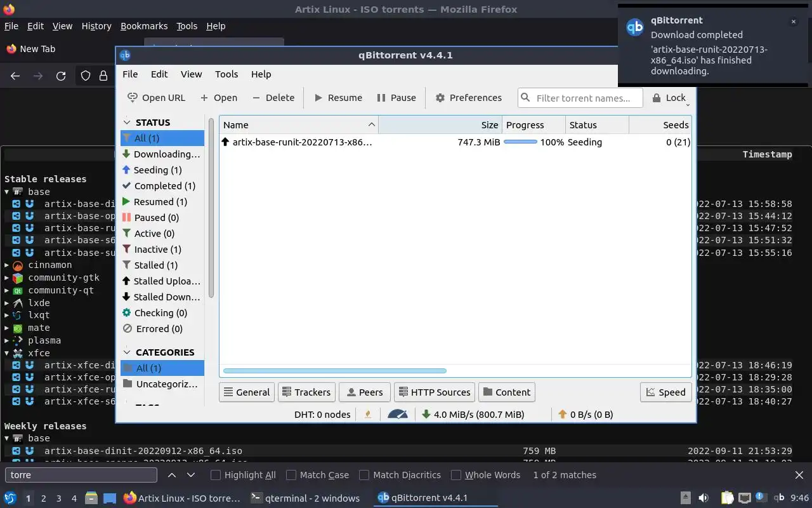The width and height of the screenshot is (812, 508).
Task: Expand the plasma tree entry
Action: pos(7,340)
